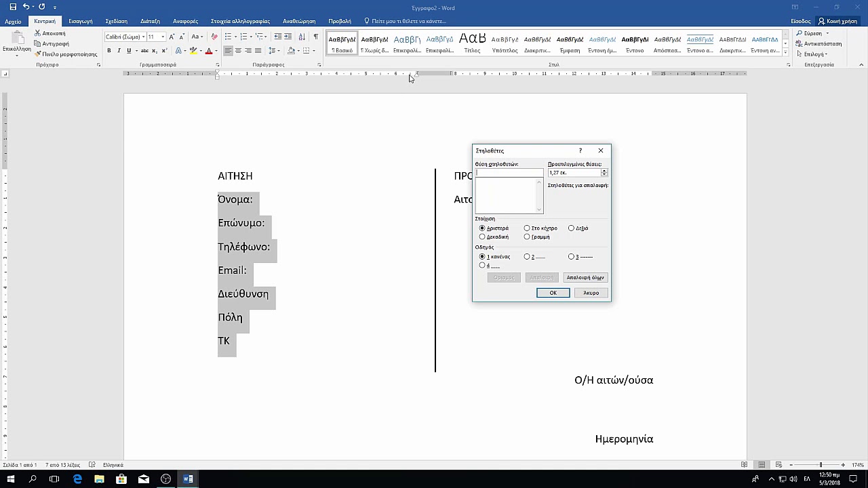The height and width of the screenshot is (488, 868).
Task: Open the font size dropdown
Action: click(163, 37)
